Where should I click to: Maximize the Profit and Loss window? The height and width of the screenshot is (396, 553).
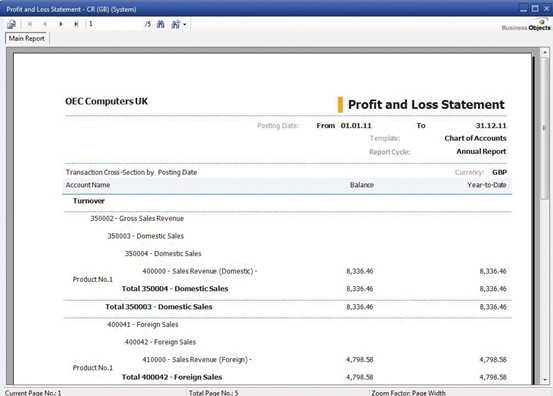pyautogui.click(x=535, y=8)
